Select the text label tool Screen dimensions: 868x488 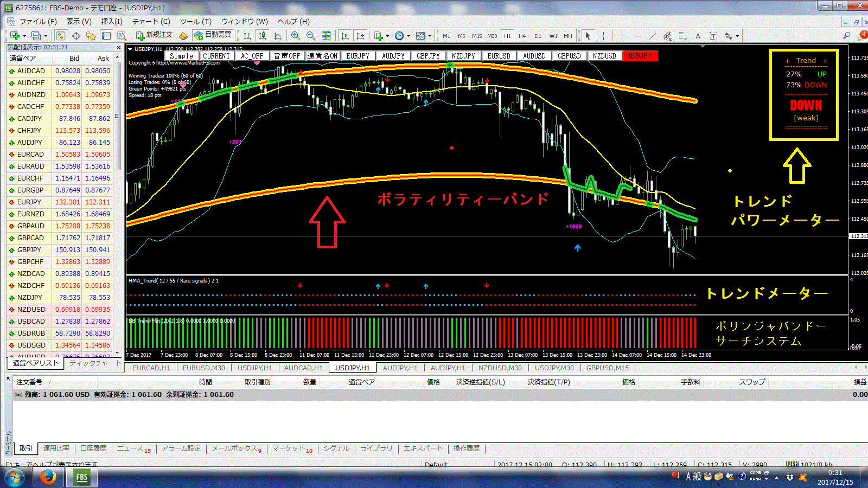[x=713, y=36]
